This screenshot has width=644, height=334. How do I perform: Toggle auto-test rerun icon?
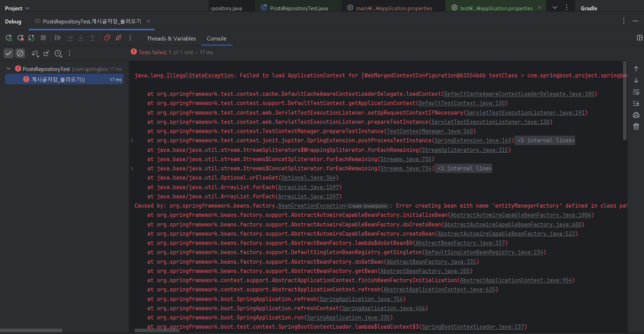(32, 38)
